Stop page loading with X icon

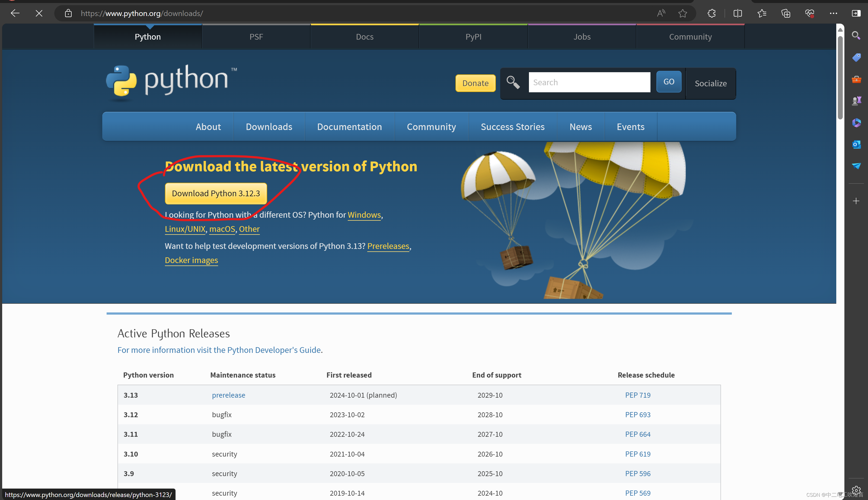click(39, 13)
